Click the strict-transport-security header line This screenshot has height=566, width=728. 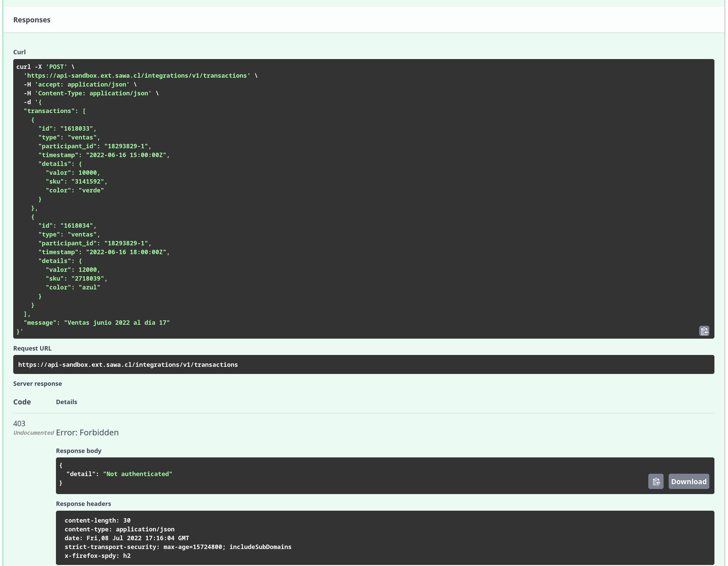pyautogui.click(x=178, y=547)
